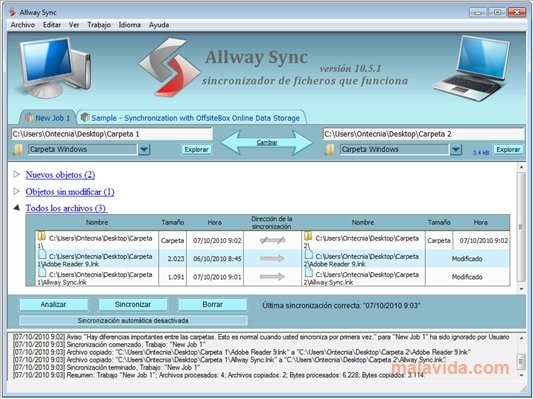Open the Ayuda menu
Viewport: 533px width, 399px height.
[x=159, y=25]
